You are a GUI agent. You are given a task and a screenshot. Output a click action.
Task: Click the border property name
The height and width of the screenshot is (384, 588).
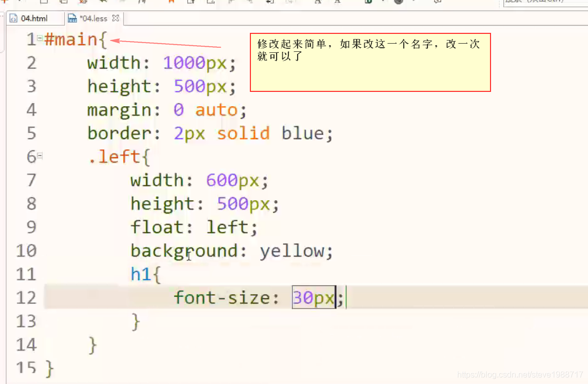pos(120,133)
